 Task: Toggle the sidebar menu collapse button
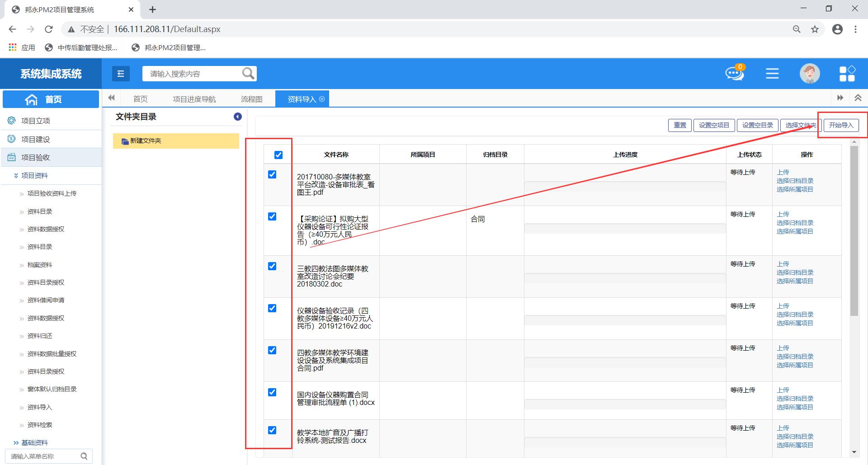(x=121, y=74)
